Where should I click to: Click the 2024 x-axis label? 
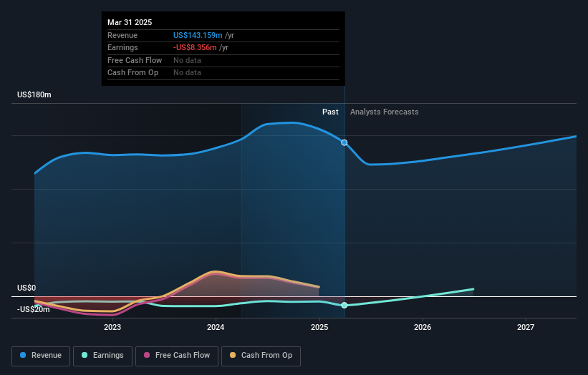click(216, 328)
